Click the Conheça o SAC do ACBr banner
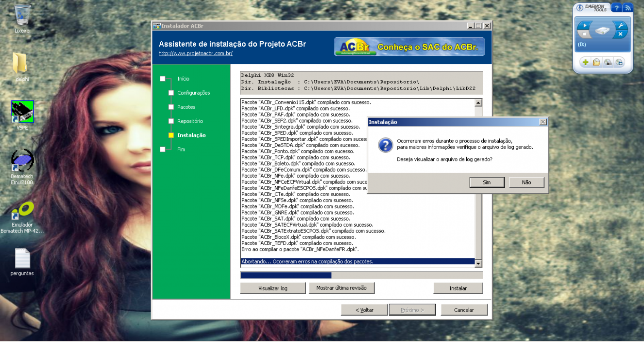The image size is (644, 342). (x=409, y=47)
